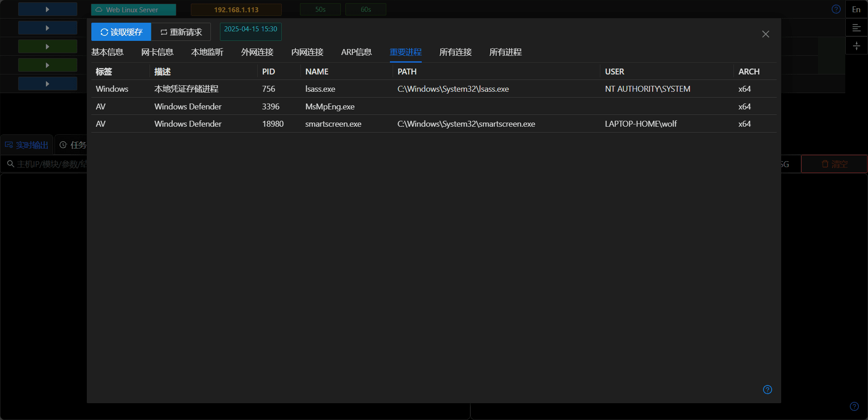Open the 基本信息 tab
Screen dimensions: 868x420
[107, 52]
